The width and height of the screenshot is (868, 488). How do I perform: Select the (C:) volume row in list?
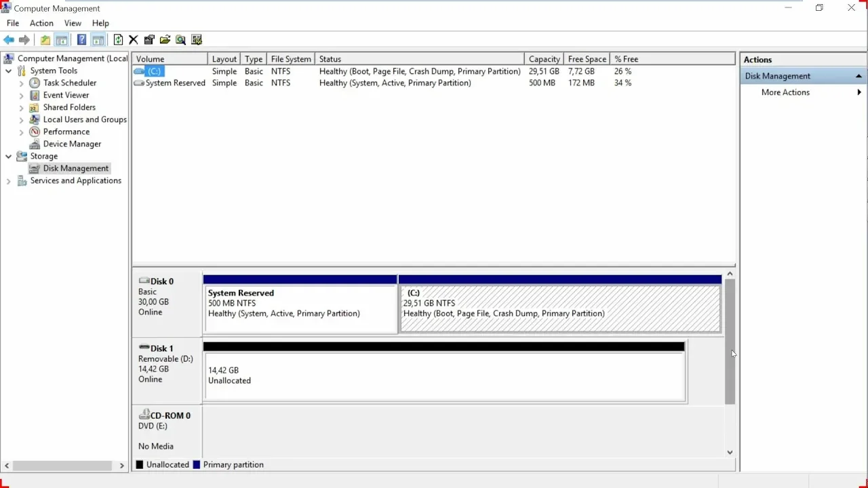(x=434, y=71)
